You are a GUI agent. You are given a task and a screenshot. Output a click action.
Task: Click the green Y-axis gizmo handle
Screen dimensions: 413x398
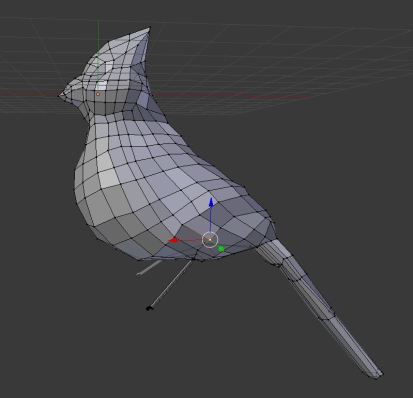(221, 249)
